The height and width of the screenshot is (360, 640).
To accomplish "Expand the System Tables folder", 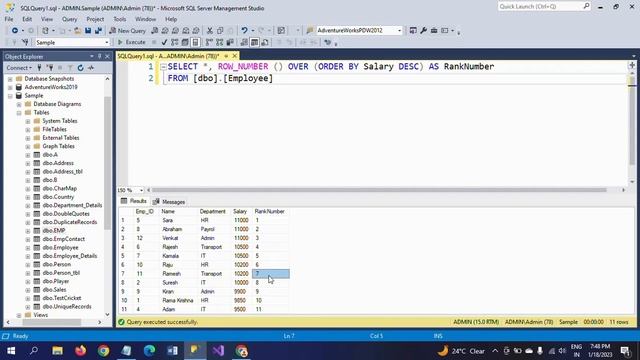I will click(28, 121).
